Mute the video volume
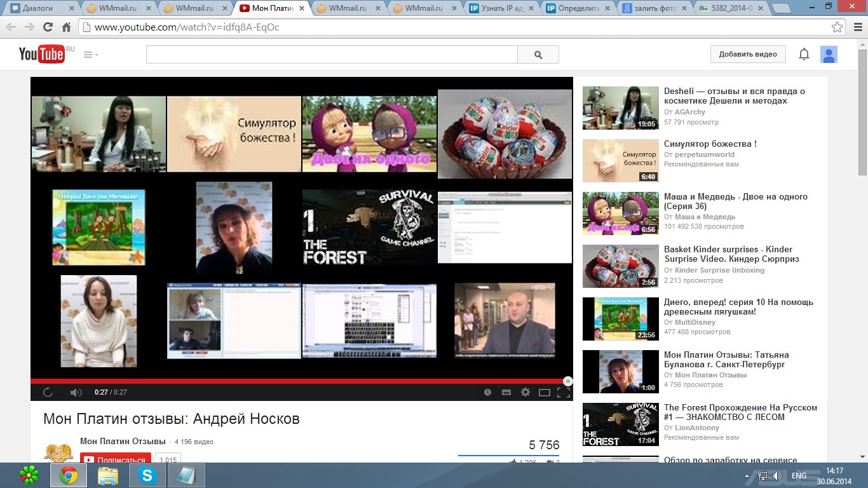868x488 pixels. click(76, 393)
